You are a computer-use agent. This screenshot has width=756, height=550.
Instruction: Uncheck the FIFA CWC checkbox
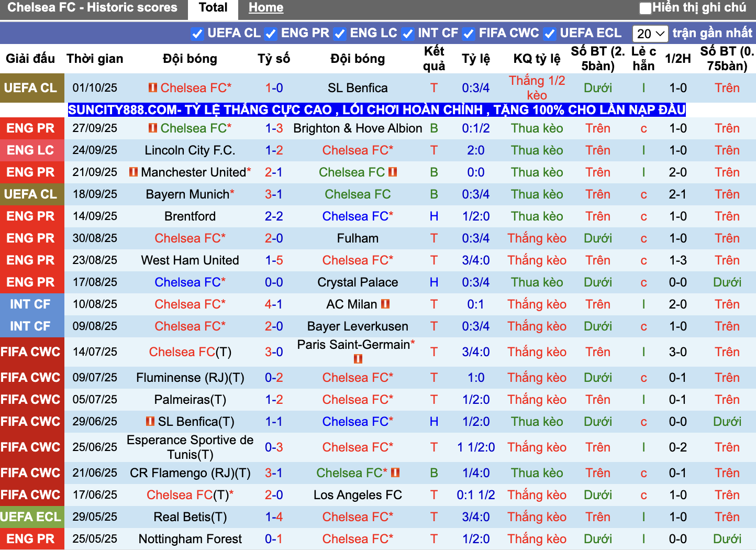(469, 34)
